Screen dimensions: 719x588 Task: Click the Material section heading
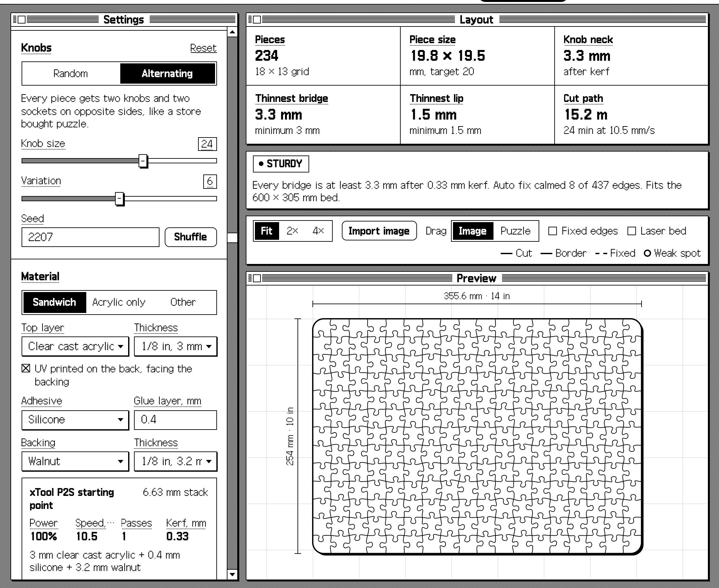[x=40, y=277]
